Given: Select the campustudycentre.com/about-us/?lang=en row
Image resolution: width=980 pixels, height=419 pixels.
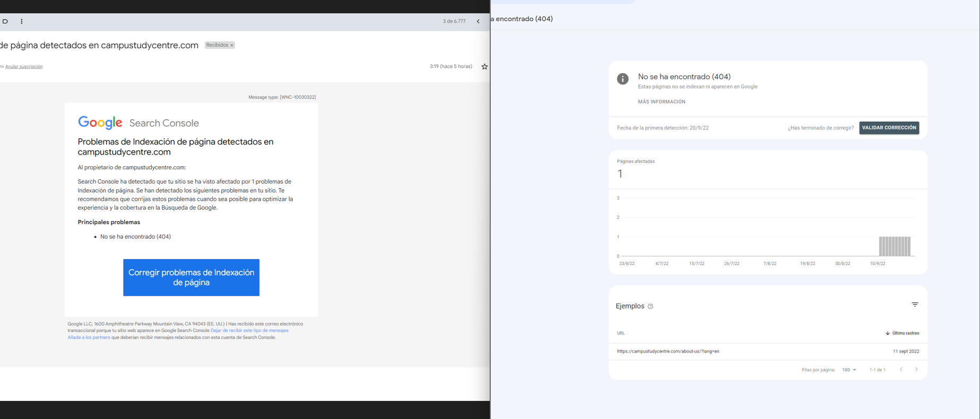Looking at the screenshot, I should tap(768, 351).
